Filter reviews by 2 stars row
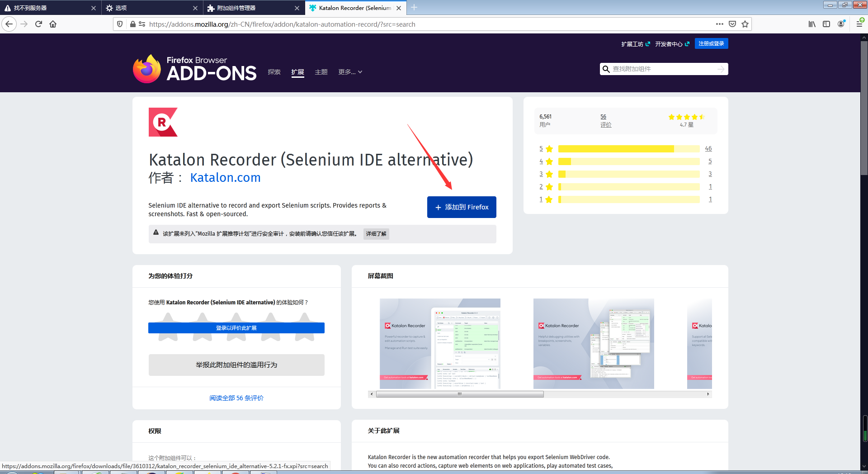This screenshot has width=868, height=474. [625, 187]
